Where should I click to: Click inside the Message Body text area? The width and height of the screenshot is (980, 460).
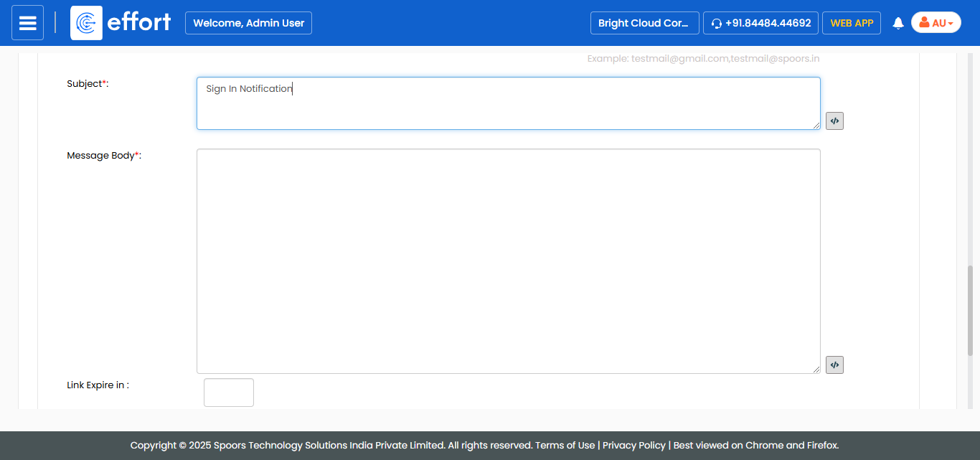click(508, 260)
